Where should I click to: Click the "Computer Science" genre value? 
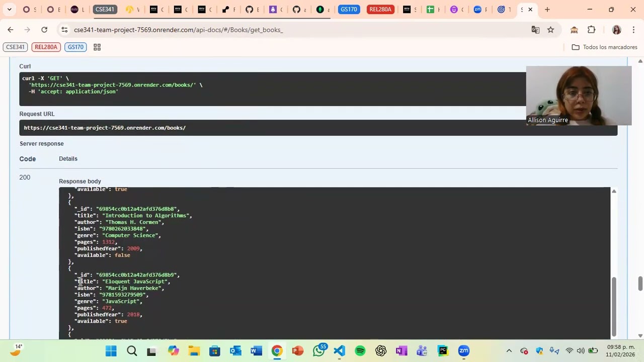click(x=130, y=235)
